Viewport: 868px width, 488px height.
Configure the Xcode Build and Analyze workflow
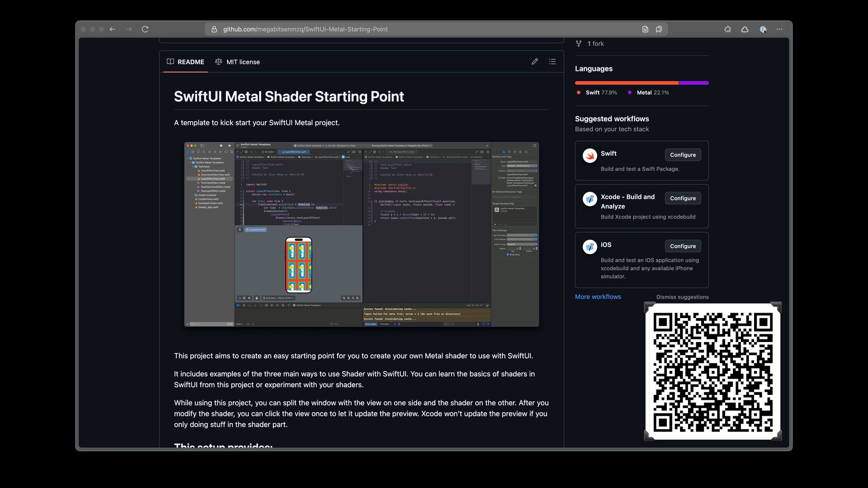(x=683, y=198)
